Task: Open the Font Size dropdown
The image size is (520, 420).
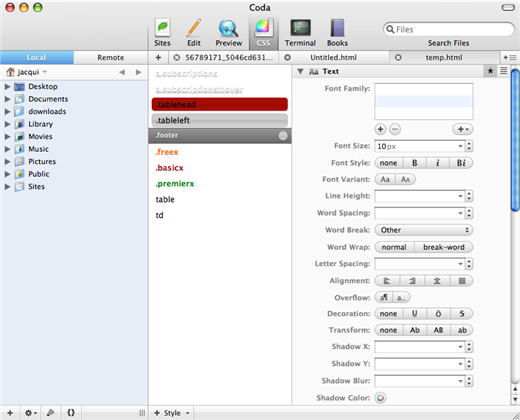Action: 460,146
